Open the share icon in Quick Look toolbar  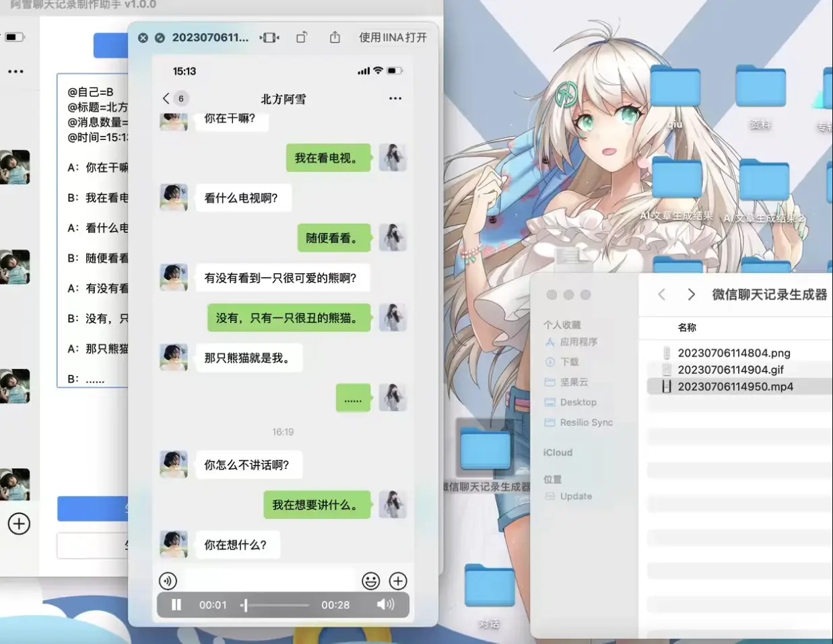coord(335,37)
